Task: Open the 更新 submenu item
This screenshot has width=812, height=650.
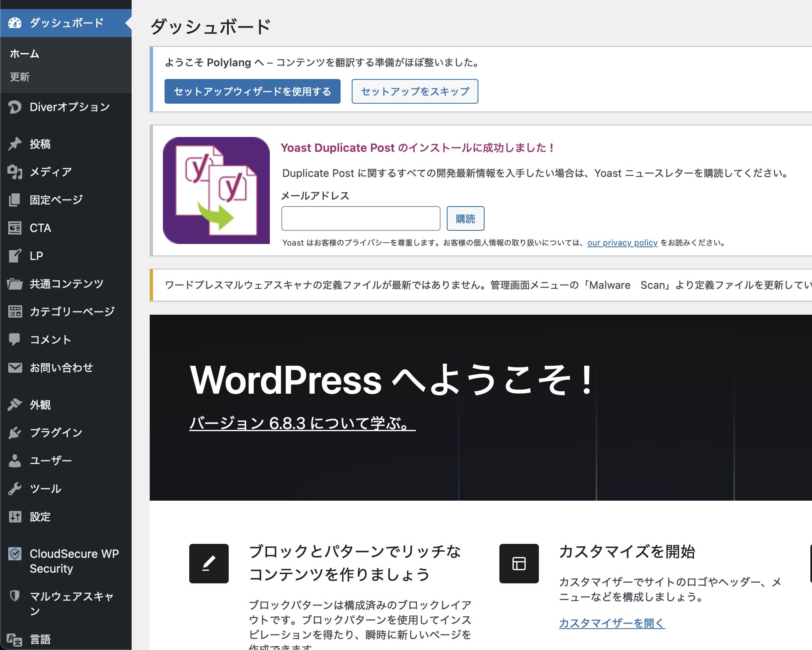Action: pos(20,77)
